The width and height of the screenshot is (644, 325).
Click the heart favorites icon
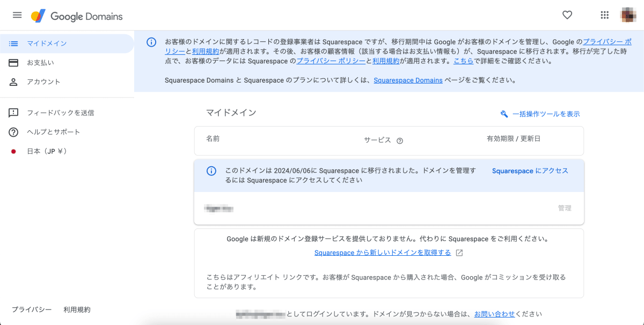pyautogui.click(x=567, y=15)
